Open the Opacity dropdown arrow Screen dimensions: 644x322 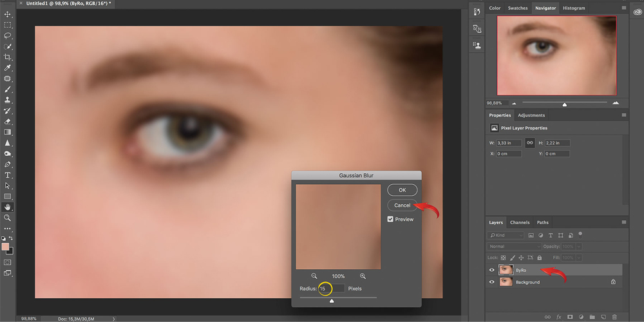coord(579,247)
